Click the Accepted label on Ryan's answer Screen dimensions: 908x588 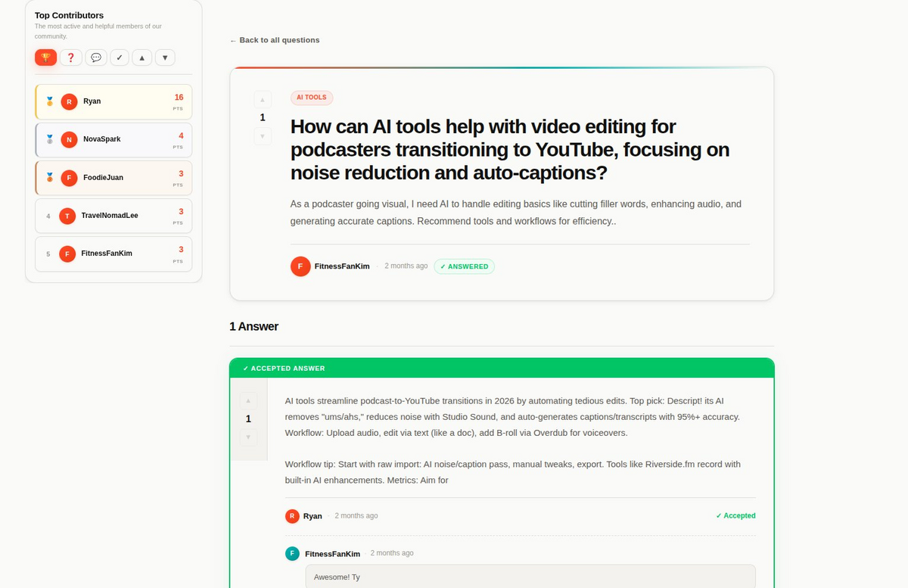(x=735, y=516)
